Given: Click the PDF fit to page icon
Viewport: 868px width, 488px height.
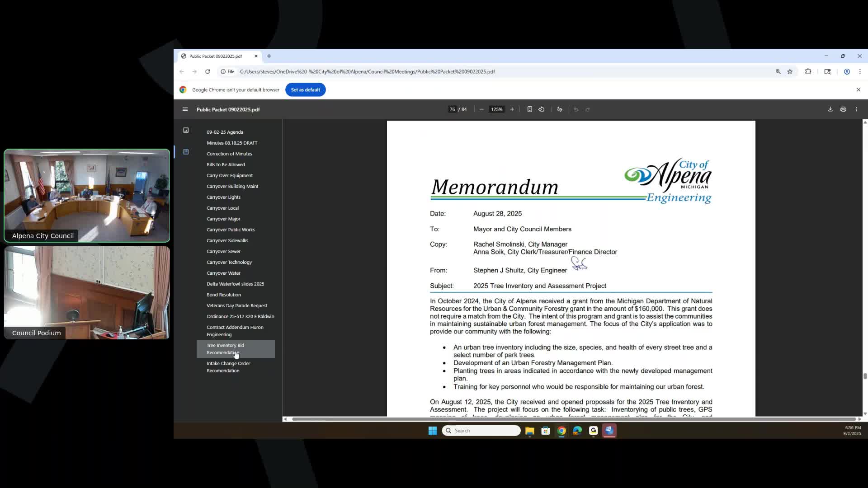Looking at the screenshot, I should [529, 109].
